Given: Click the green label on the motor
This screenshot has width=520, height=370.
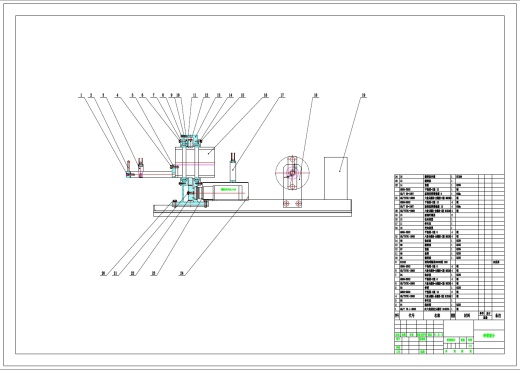Looking at the screenshot, I should [x=228, y=190].
